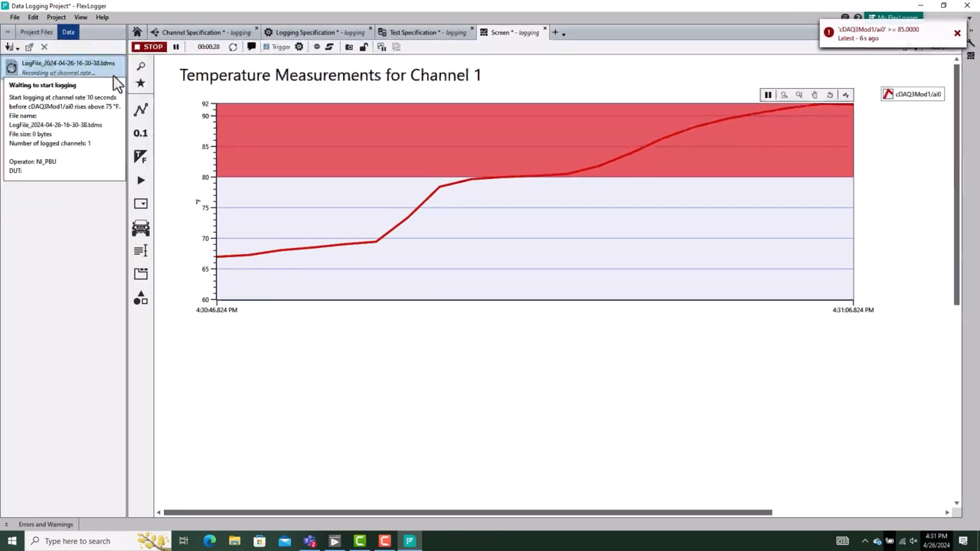Switch to the Logging Specification tab
The image size is (980, 551).
click(315, 32)
